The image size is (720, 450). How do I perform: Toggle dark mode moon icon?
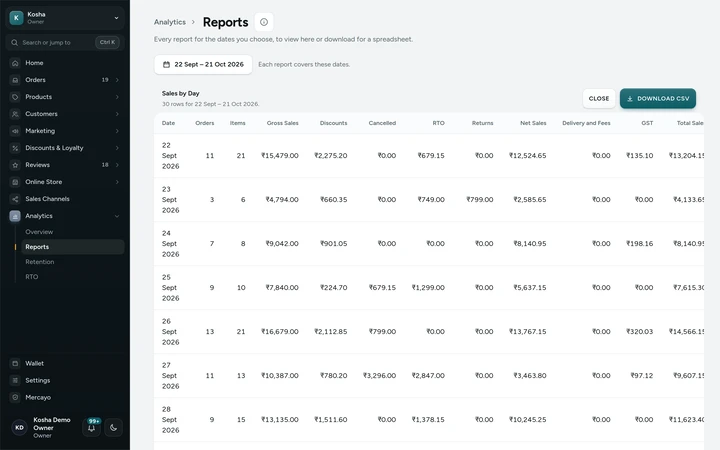pyautogui.click(x=113, y=428)
